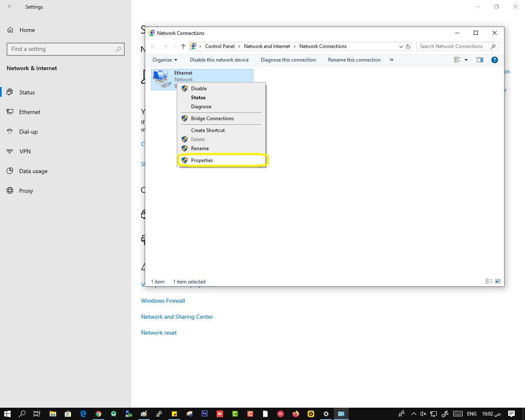The width and height of the screenshot is (525, 420).
Task: Switch ENG input language indicator
Action: [472, 414]
